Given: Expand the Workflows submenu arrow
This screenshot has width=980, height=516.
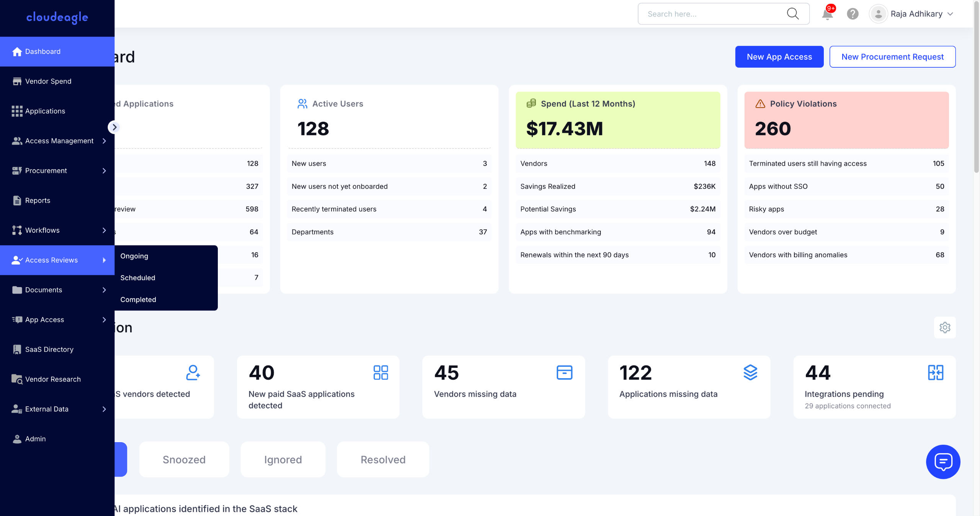Looking at the screenshot, I should pos(104,230).
